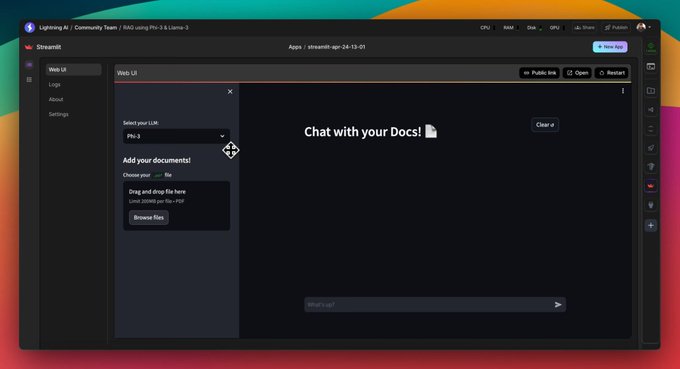The height and width of the screenshot is (369, 680).
Task: Clear the chat with the Clear button
Action: [545, 125]
